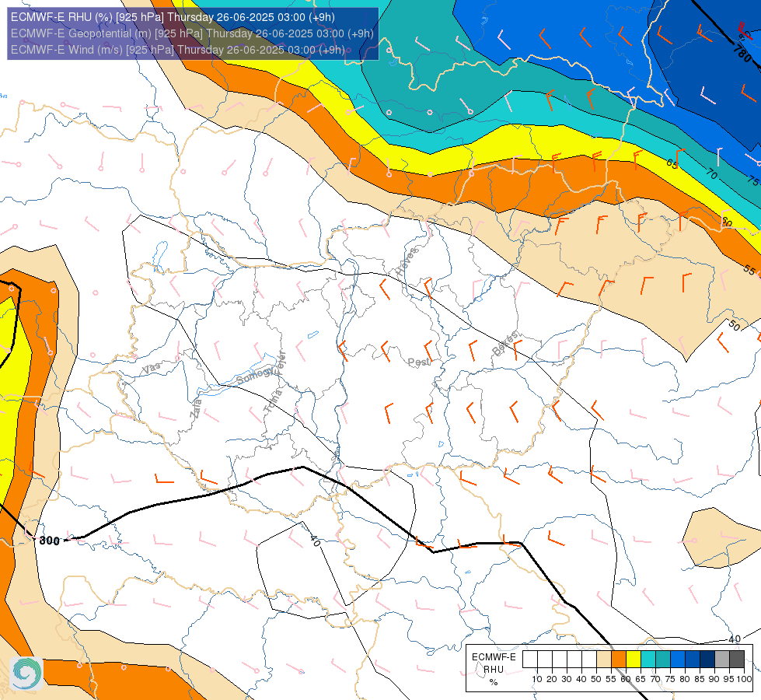This screenshot has height=700, width=761.
Task: Click the Zala county label
Action: (x=196, y=408)
